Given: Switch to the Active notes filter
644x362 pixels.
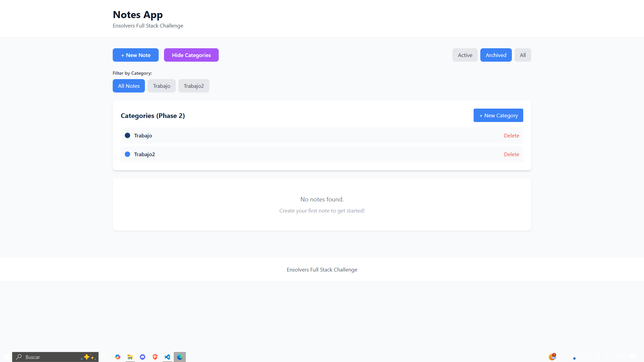Looking at the screenshot, I should tap(465, 55).
